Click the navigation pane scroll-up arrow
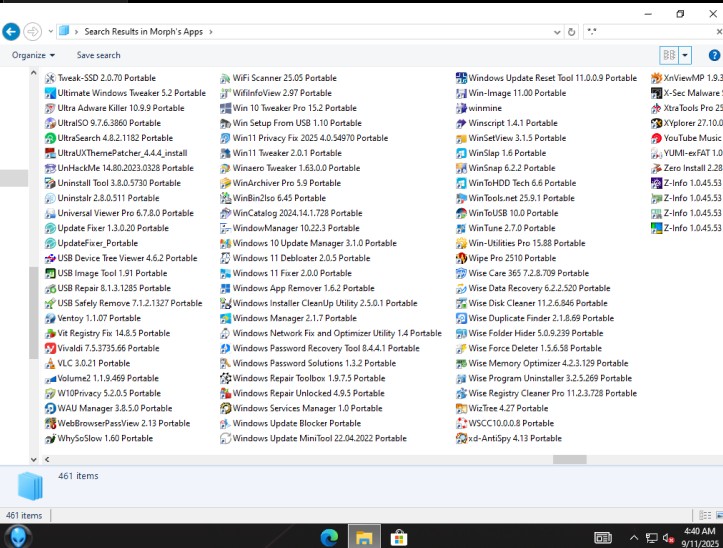The image size is (723, 548). [33, 73]
